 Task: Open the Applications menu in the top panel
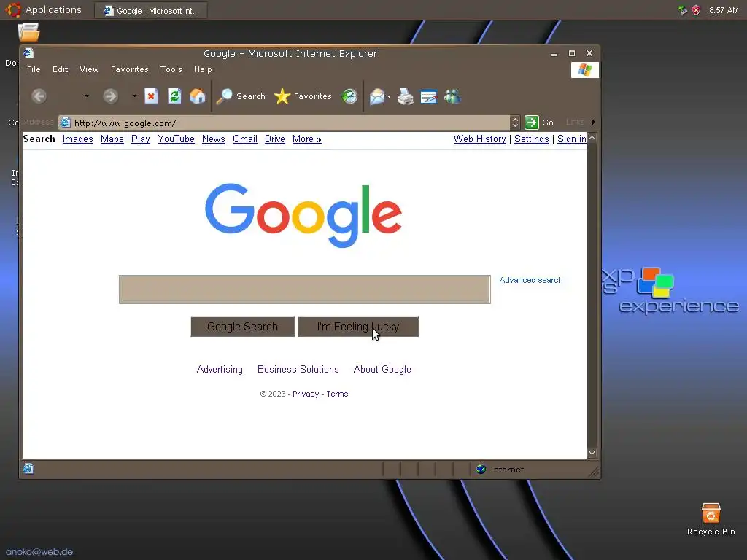click(x=43, y=10)
